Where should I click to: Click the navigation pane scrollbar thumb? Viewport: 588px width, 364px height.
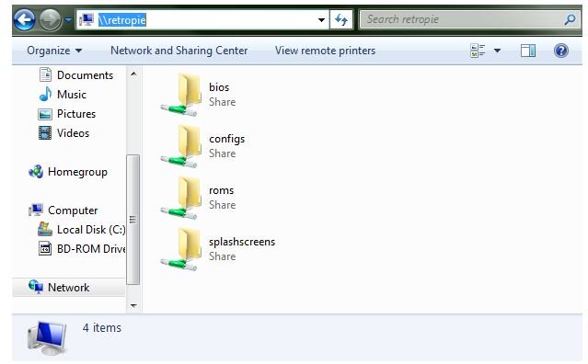(133, 220)
